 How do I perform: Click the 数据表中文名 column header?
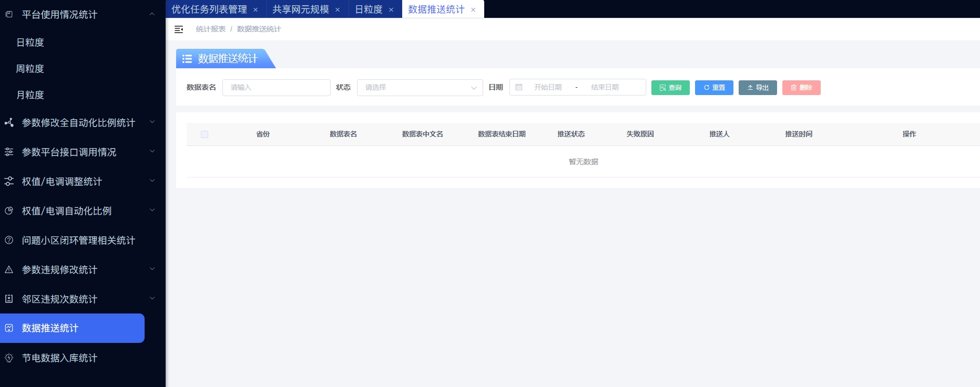click(423, 134)
